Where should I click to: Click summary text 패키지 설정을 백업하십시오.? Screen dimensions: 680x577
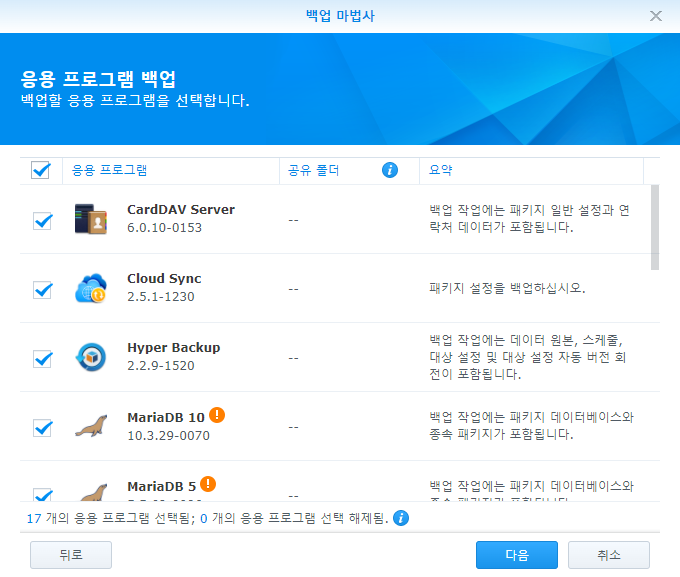[x=507, y=288]
